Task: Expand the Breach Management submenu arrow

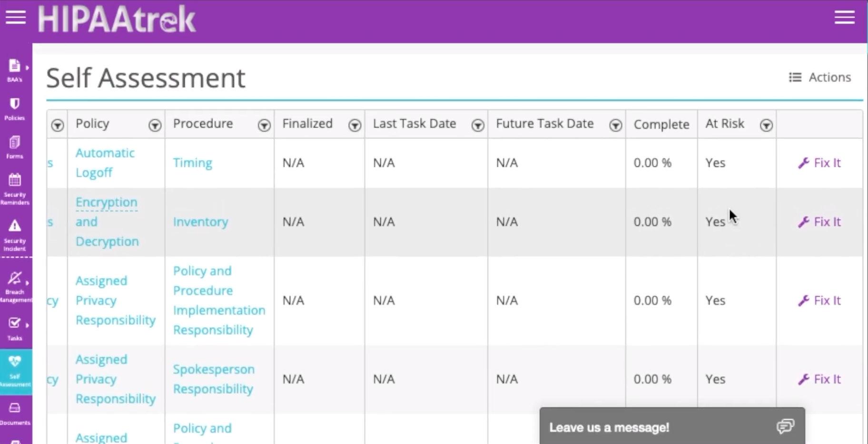Action: 27,283
